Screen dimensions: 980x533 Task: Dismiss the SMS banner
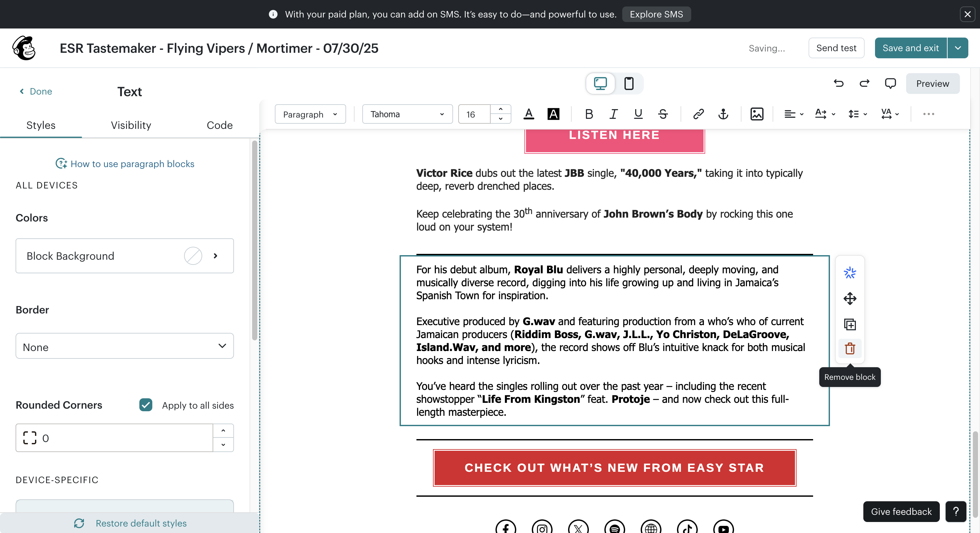coord(967,14)
